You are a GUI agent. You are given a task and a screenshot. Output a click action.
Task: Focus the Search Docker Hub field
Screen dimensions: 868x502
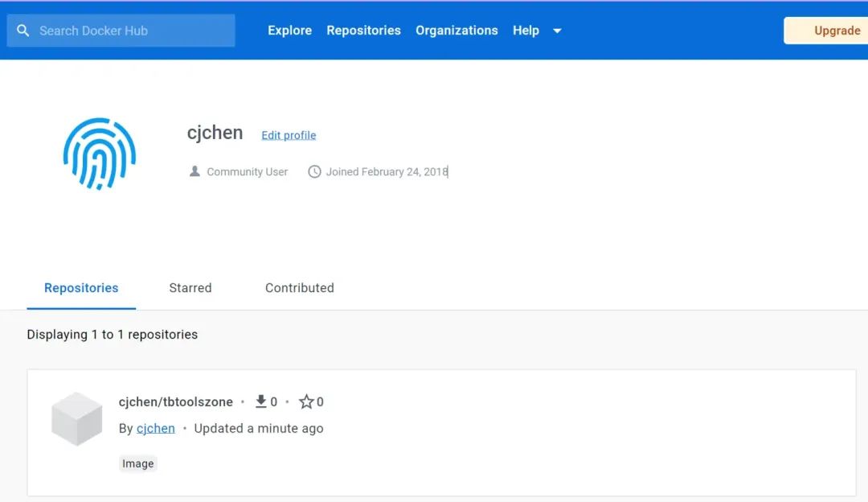(x=121, y=31)
